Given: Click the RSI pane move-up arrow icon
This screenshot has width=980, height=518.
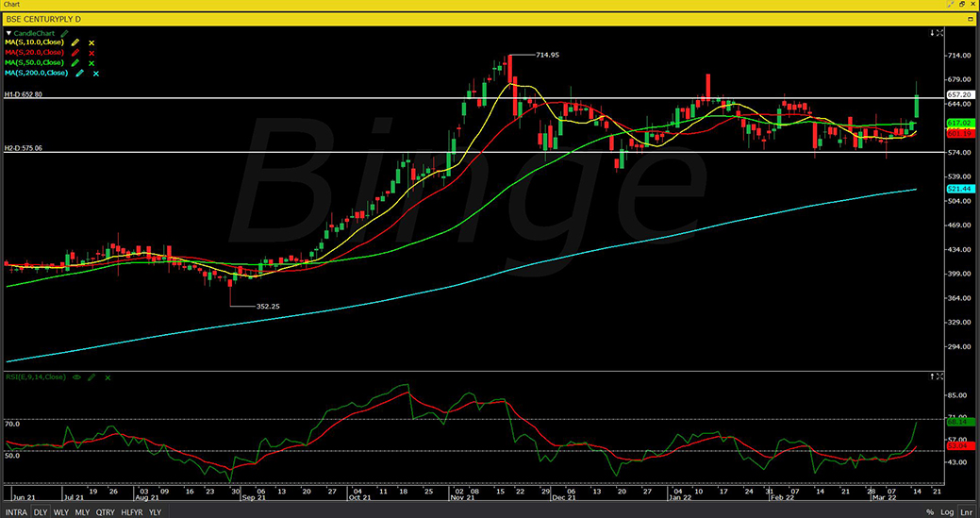Looking at the screenshot, I should [932, 376].
